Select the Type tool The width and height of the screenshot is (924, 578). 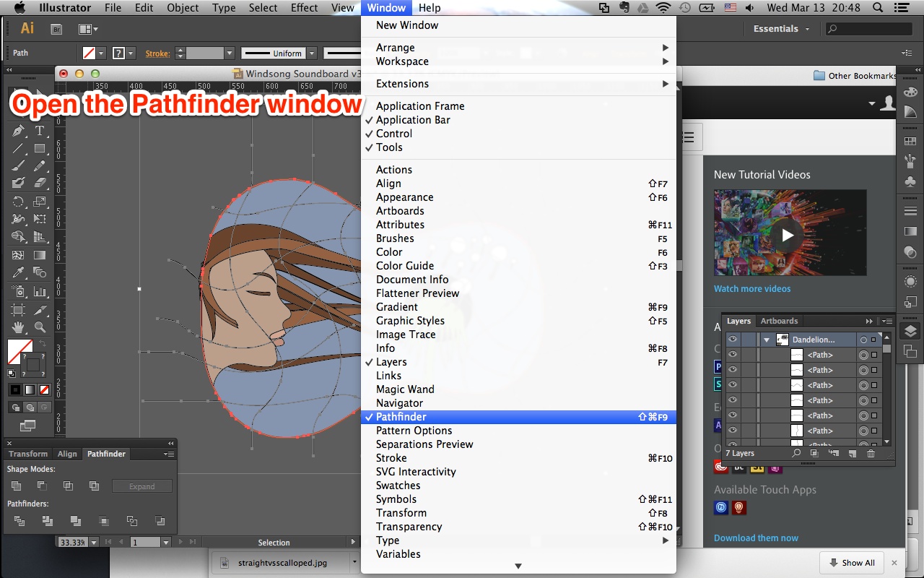[x=40, y=131]
